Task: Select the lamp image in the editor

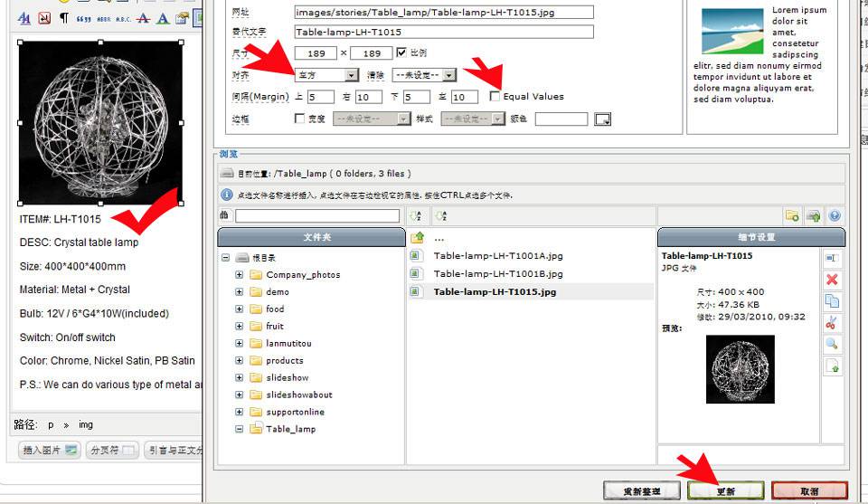Action: click(x=100, y=122)
